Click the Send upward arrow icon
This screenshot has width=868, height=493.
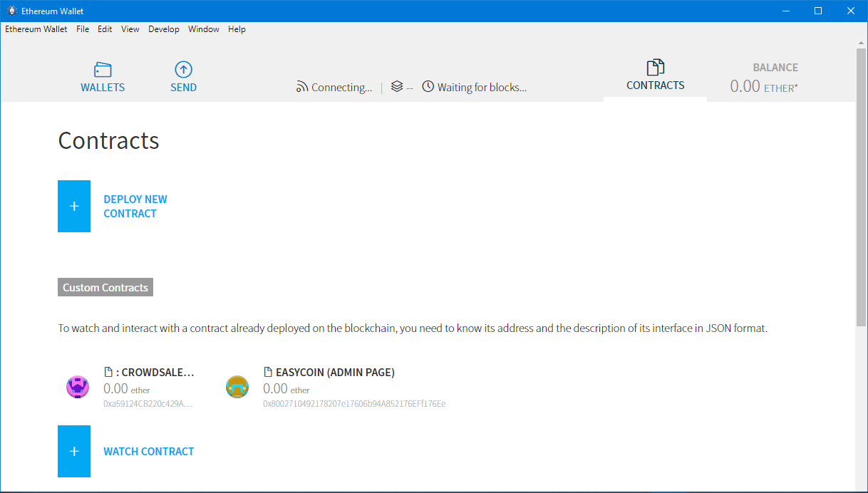[x=183, y=70]
